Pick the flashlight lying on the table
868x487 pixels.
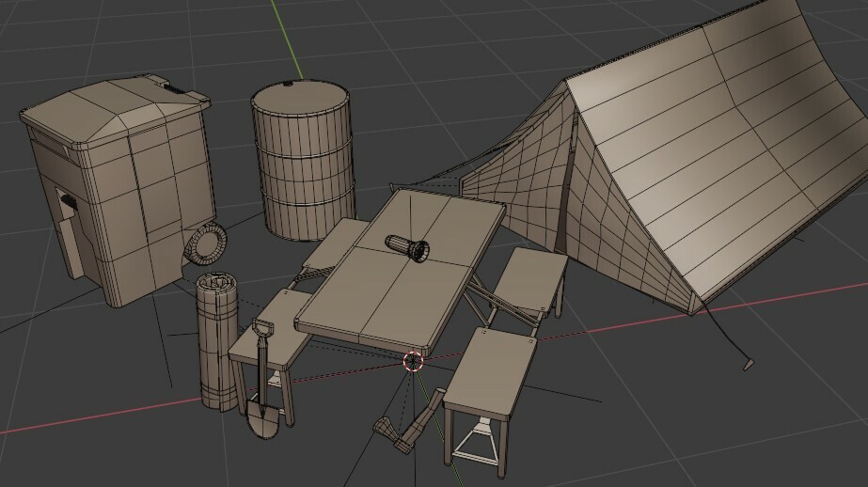tap(407, 248)
